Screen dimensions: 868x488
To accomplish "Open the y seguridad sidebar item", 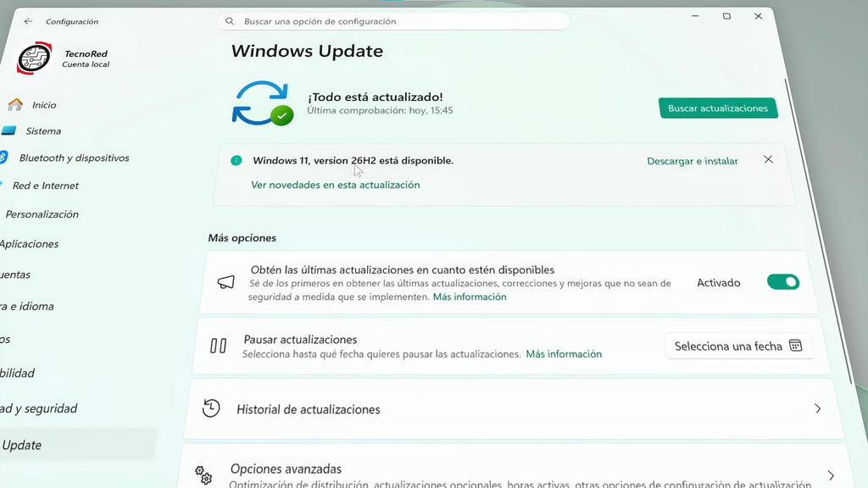I will coord(39,408).
